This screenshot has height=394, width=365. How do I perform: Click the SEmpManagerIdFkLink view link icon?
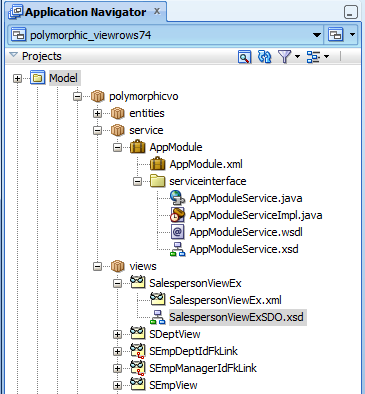coord(137,368)
